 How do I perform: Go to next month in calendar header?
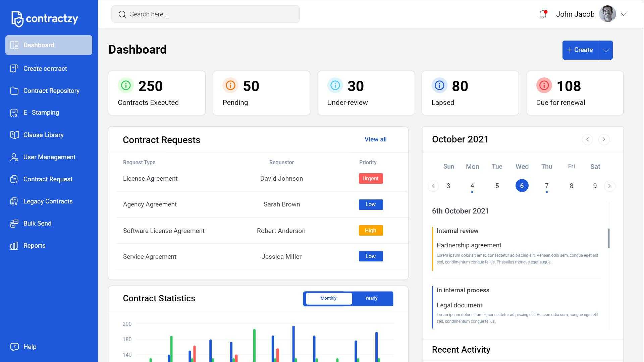click(604, 139)
